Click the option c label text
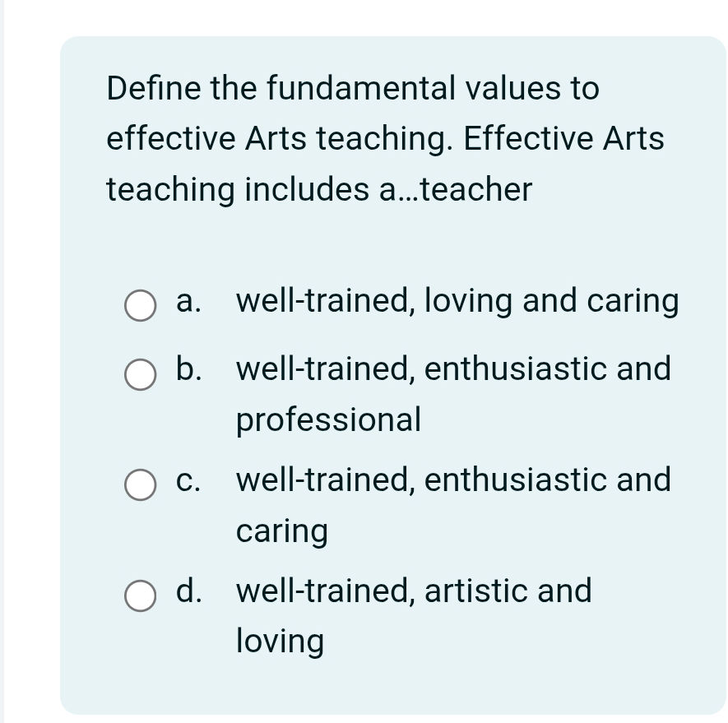Screen dimensions: 728x723 click(189, 481)
